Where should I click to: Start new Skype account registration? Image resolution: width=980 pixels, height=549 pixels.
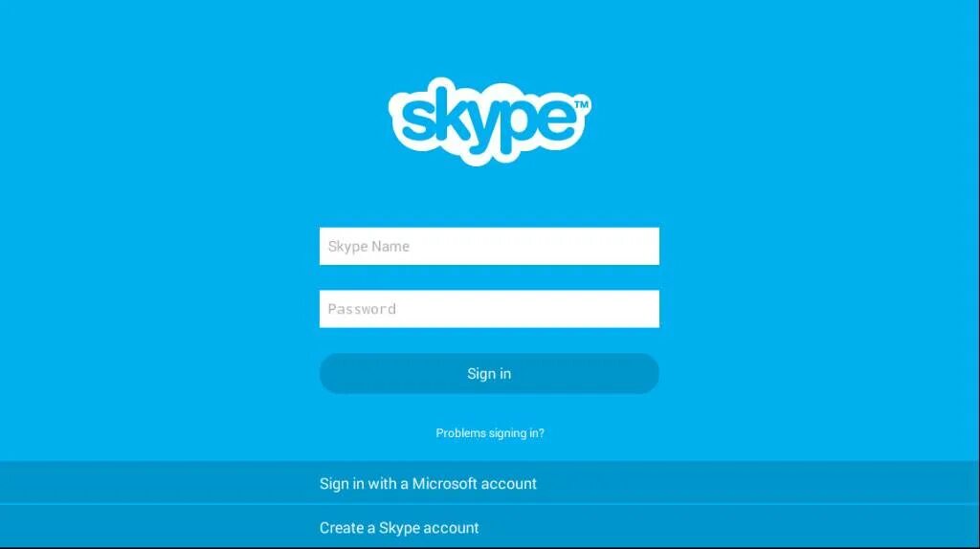[490, 527]
